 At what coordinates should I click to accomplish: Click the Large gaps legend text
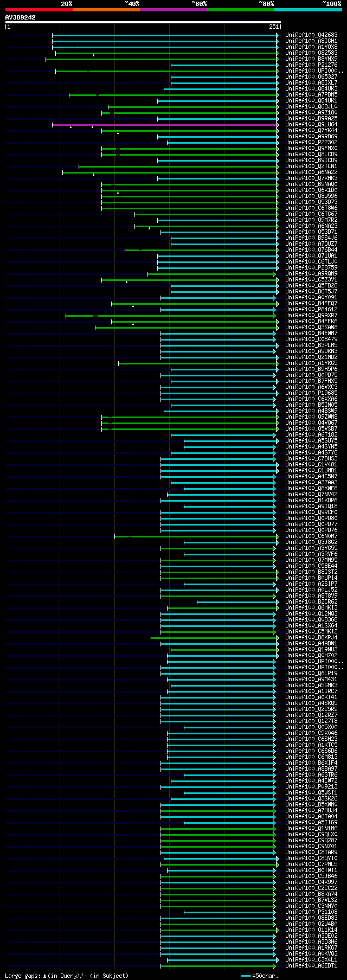click(x=67, y=976)
